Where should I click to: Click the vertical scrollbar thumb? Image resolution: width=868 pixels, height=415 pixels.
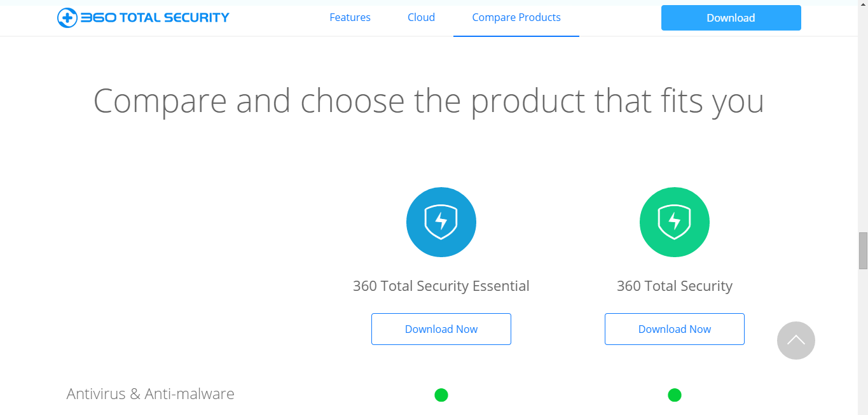(x=863, y=251)
